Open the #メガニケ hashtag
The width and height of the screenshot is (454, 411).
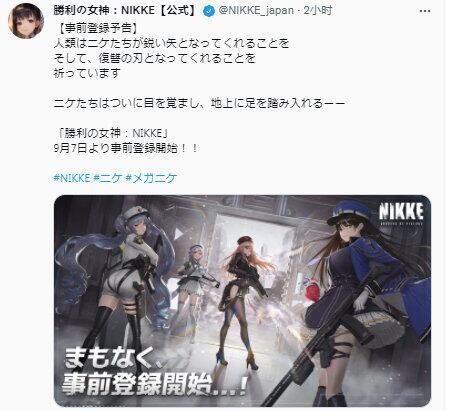(151, 178)
